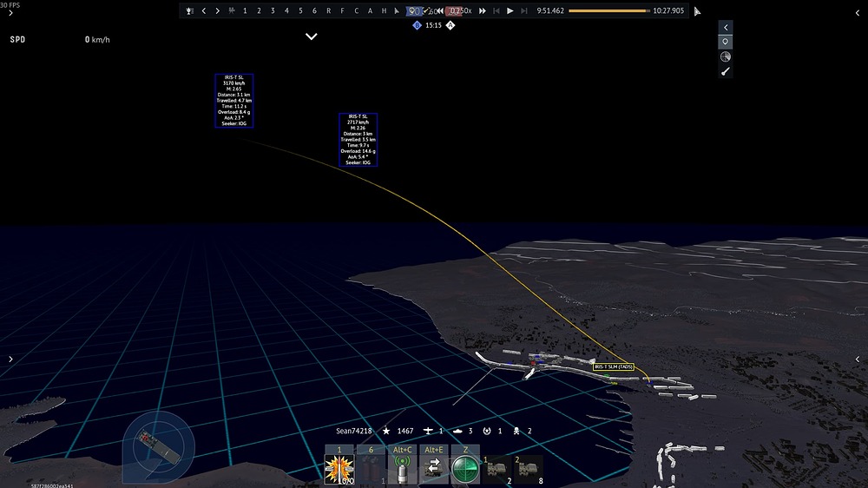
Task: Expand the right edge side panel chevron
Action: (x=858, y=359)
